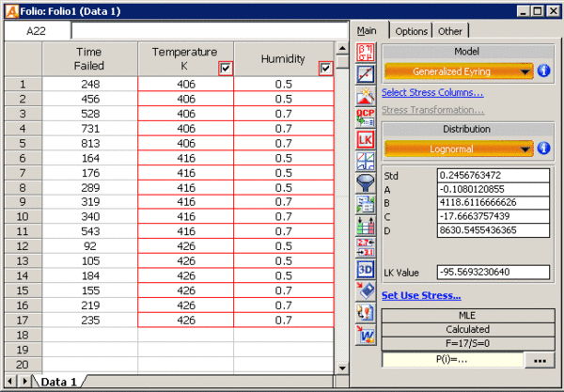This screenshot has width=564, height=392.
Task: Click the LK likelihood icon
Action: [x=366, y=139]
